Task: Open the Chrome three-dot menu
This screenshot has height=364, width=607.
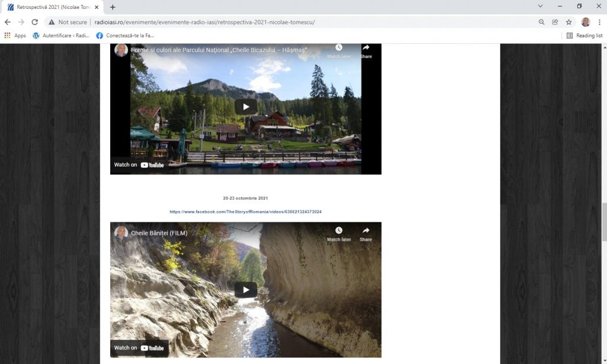Action: click(x=599, y=22)
